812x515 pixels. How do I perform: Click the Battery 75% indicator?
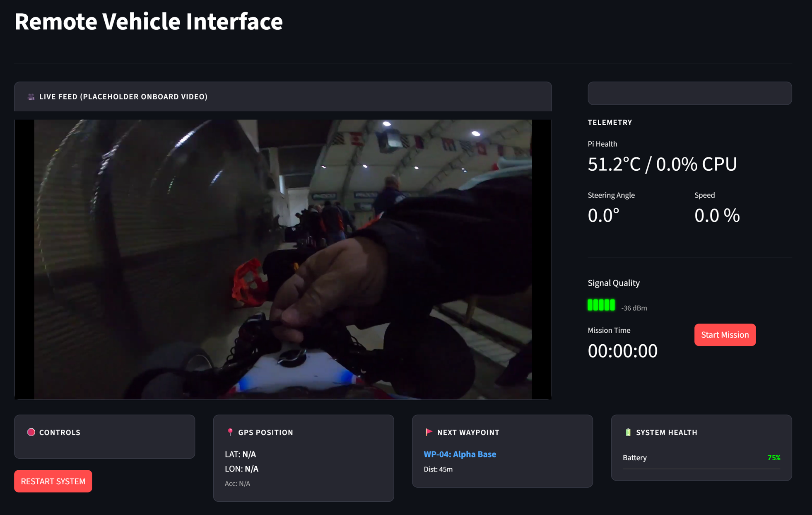(773, 457)
